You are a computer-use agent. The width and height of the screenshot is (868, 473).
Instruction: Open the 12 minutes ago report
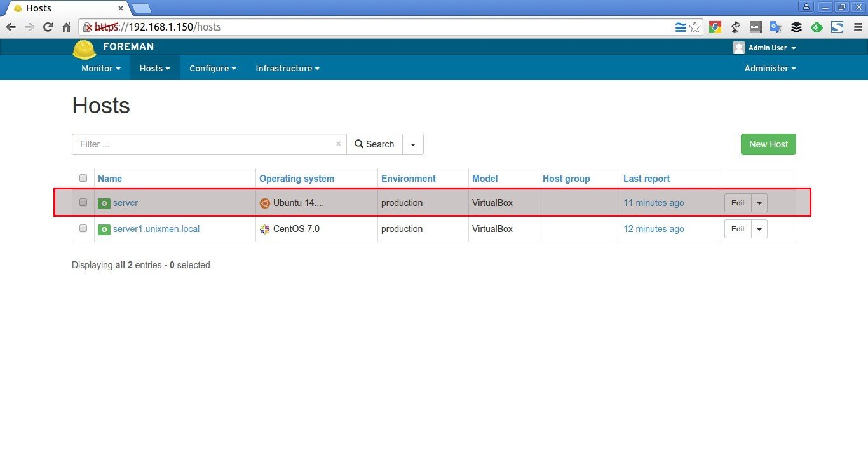tap(654, 229)
